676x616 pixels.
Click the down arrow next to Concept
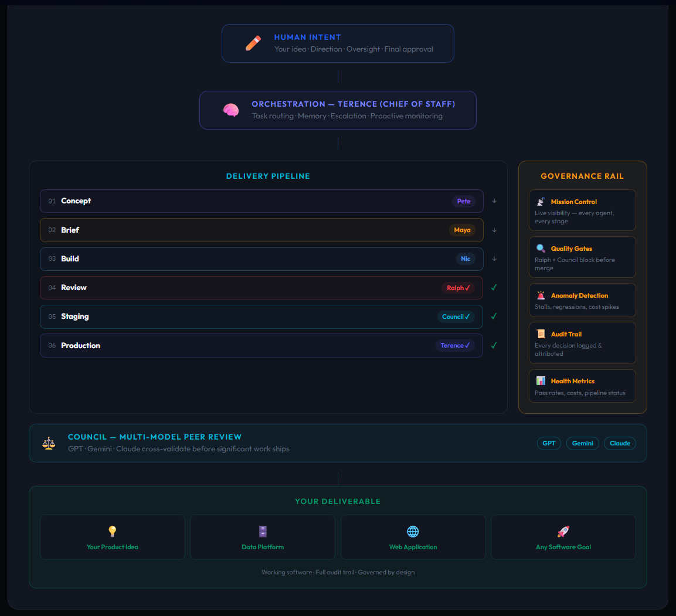coord(494,201)
